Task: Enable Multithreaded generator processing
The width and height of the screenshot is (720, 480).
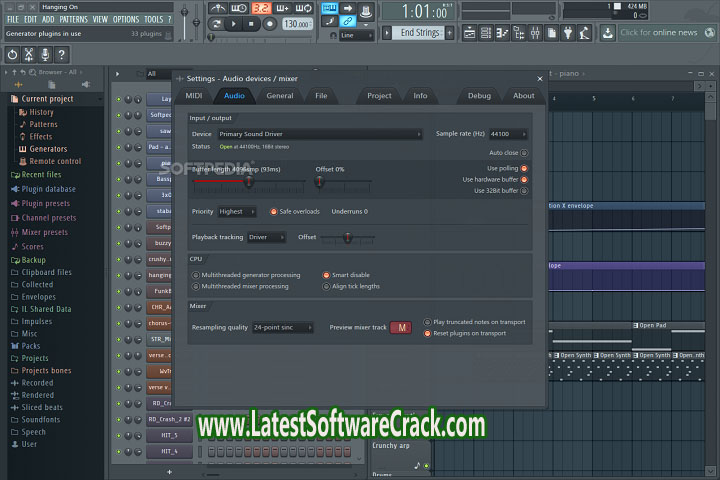Action: (x=196, y=274)
